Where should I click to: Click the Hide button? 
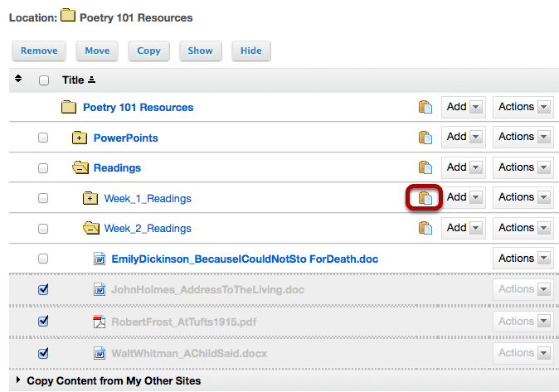coord(251,51)
